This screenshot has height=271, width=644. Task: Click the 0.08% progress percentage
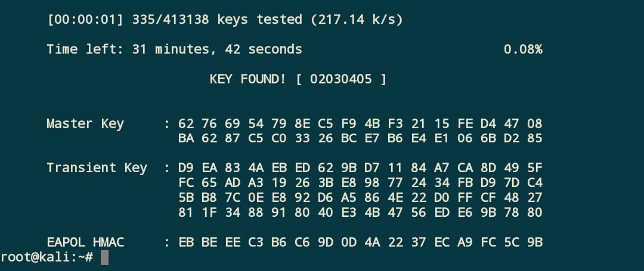[x=523, y=49]
